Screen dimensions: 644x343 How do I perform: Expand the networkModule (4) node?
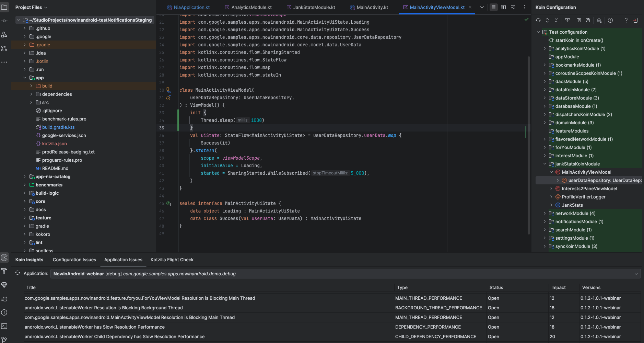click(545, 213)
